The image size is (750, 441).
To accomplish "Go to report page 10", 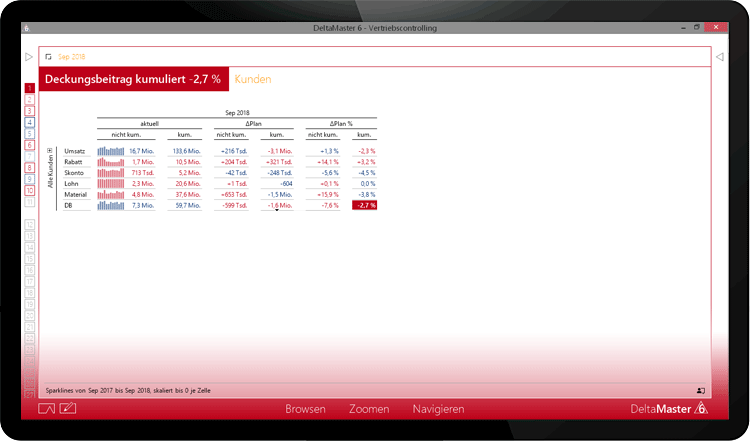I will pyautogui.click(x=30, y=190).
